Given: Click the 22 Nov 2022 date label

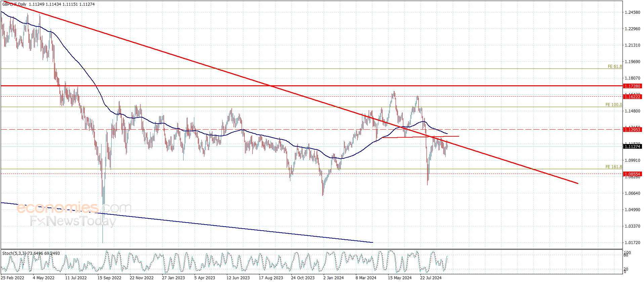Looking at the screenshot, I should point(142,278).
